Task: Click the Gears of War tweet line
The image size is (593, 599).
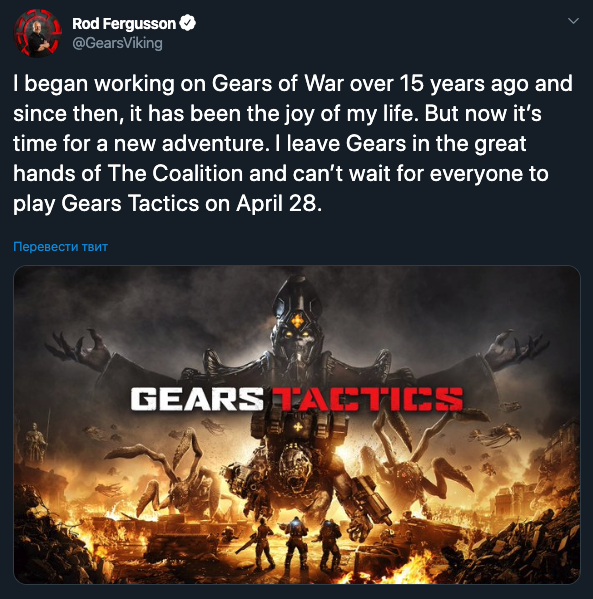Action: click(293, 84)
